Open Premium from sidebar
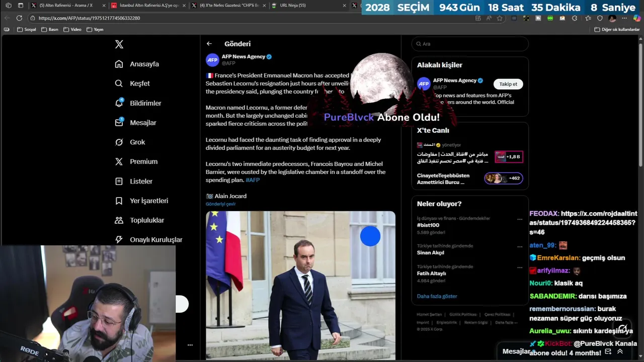The height and width of the screenshot is (362, 644). tap(136, 161)
